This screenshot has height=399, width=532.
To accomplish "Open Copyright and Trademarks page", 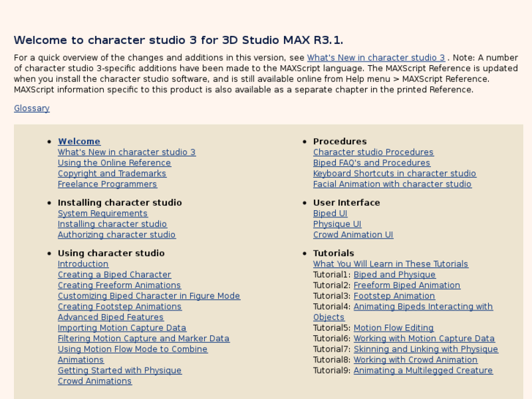I will [x=112, y=174].
